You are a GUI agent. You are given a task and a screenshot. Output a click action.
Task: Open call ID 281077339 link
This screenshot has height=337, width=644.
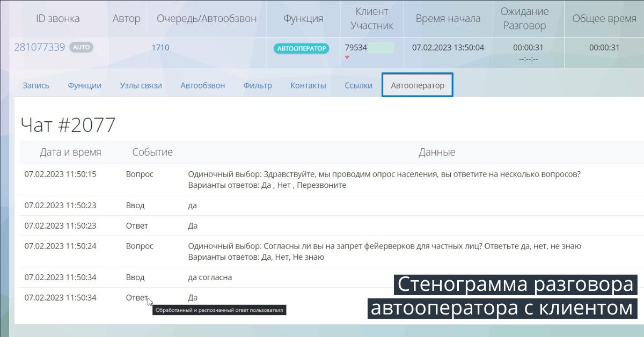(39, 47)
